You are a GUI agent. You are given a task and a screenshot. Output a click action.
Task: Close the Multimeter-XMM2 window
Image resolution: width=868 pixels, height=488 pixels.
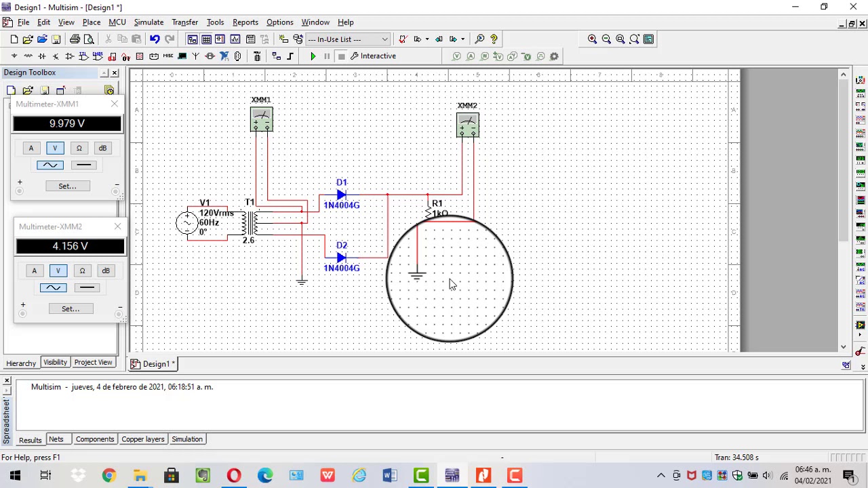click(117, 226)
